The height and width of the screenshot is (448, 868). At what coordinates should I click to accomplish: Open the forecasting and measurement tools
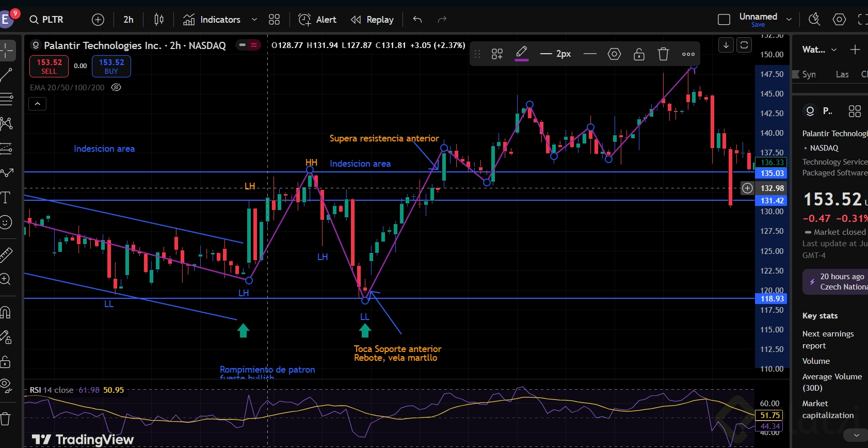(6, 149)
